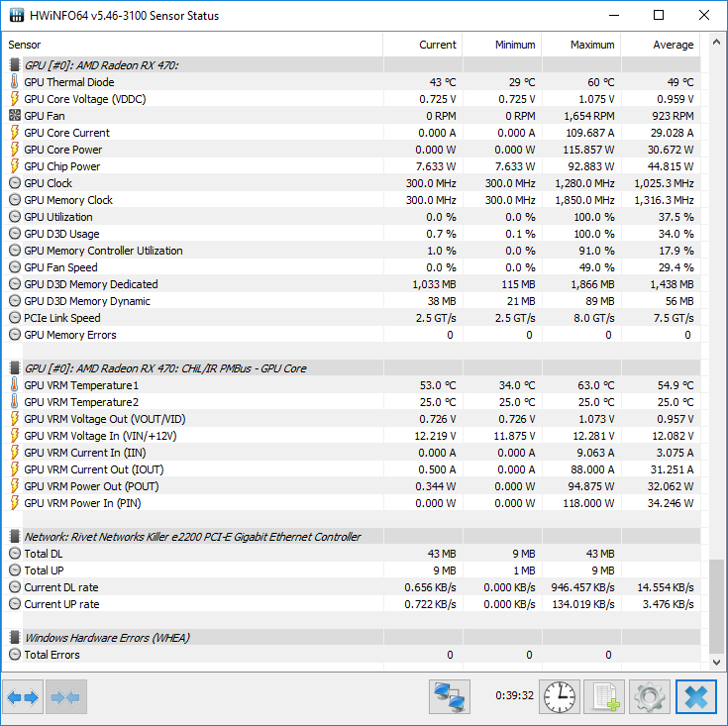Select the Total UP row label

tap(45, 570)
